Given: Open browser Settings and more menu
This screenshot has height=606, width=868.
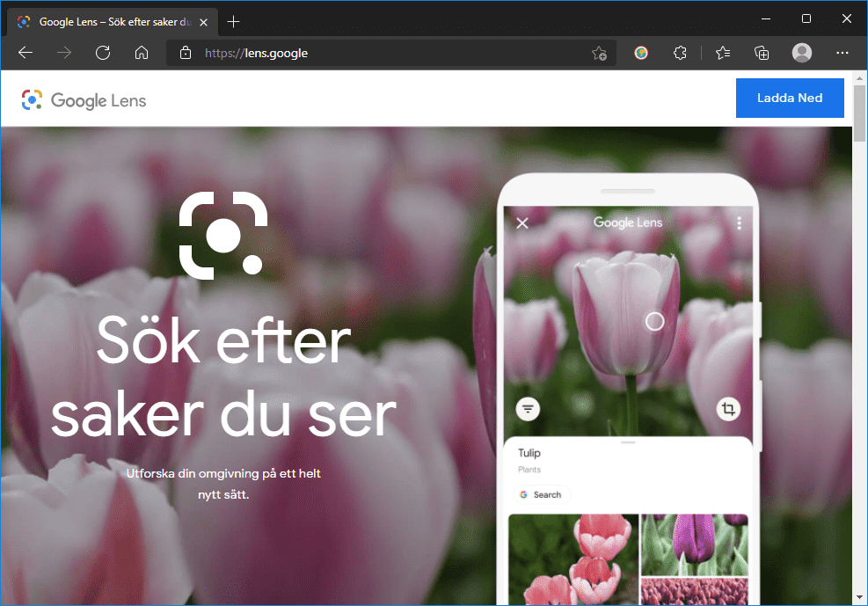Looking at the screenshot, I should 842,53.
